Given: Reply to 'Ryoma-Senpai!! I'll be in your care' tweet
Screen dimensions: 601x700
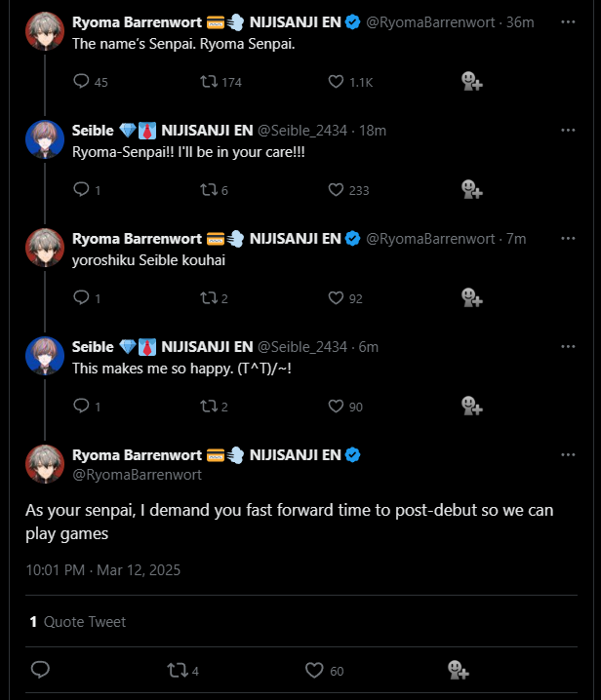Looking at the screenshot, I should [81, 190].
